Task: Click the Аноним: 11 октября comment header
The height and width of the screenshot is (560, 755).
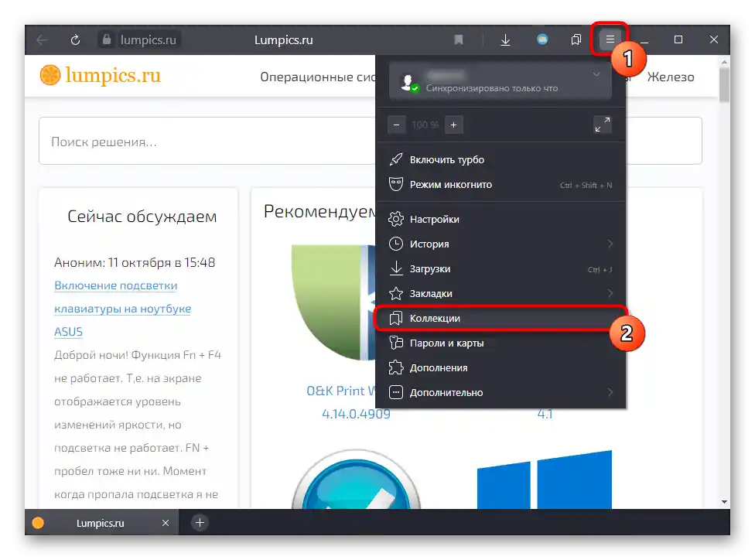Action: click(x=135, y=262)
